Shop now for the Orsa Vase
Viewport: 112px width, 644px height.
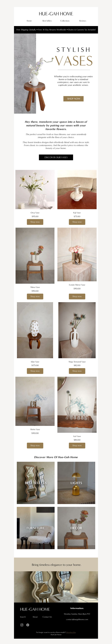click(35, 222)
